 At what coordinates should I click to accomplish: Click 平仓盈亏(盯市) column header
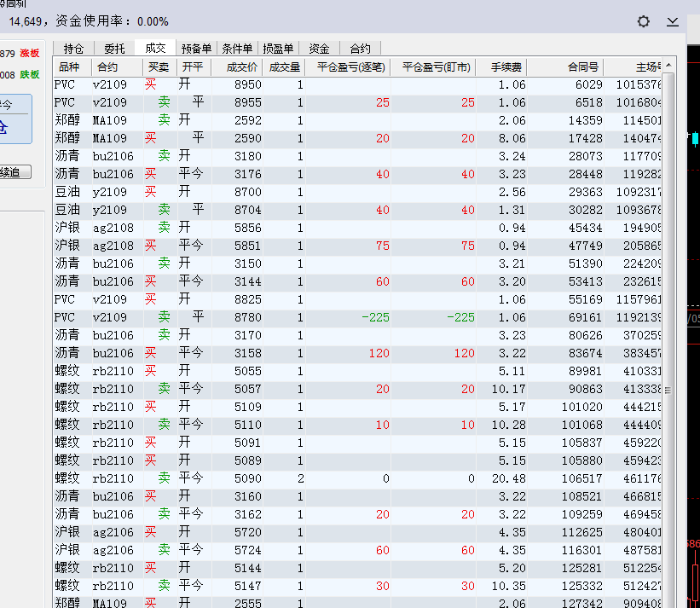(433, 67)
